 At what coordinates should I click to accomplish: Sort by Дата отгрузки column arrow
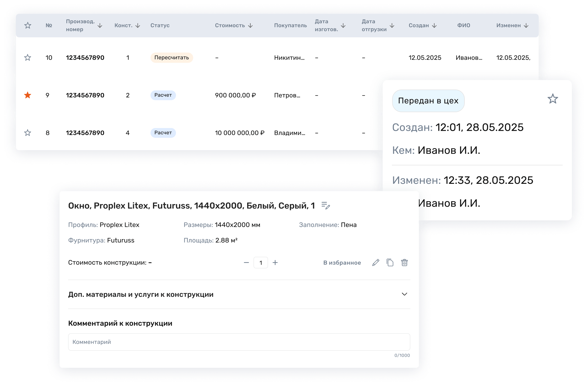point(392,26)
